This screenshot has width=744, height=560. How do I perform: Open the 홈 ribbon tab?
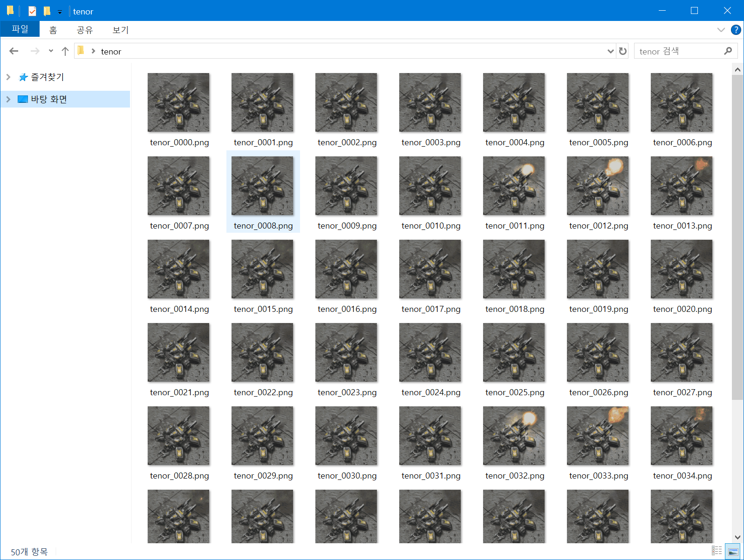[53, 30]
